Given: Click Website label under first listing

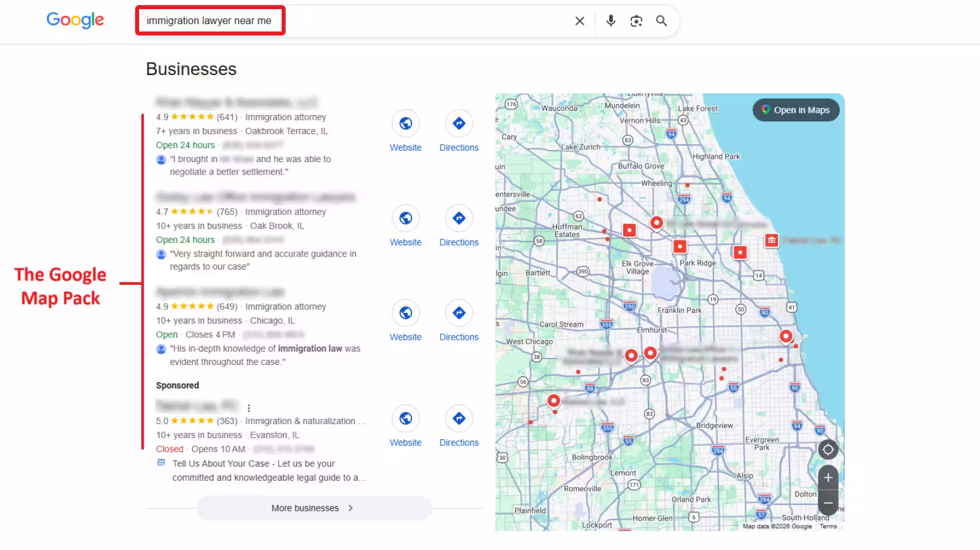Looking at the screenshot, I should [406, 148].
